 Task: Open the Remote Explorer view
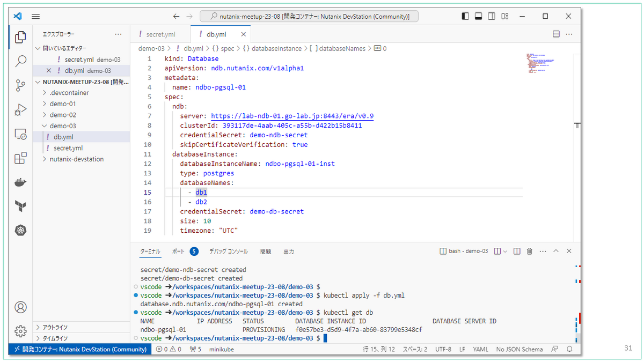click(20, 134)
